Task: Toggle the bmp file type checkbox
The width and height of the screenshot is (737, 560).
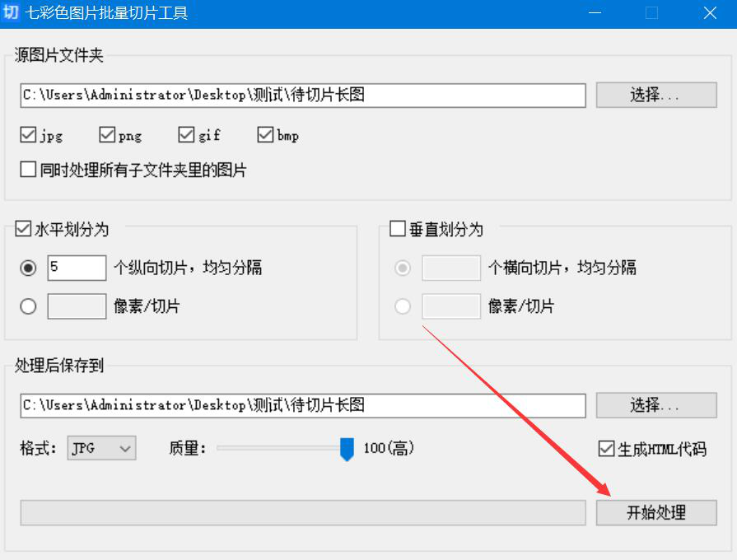Action: click(265, 135)
